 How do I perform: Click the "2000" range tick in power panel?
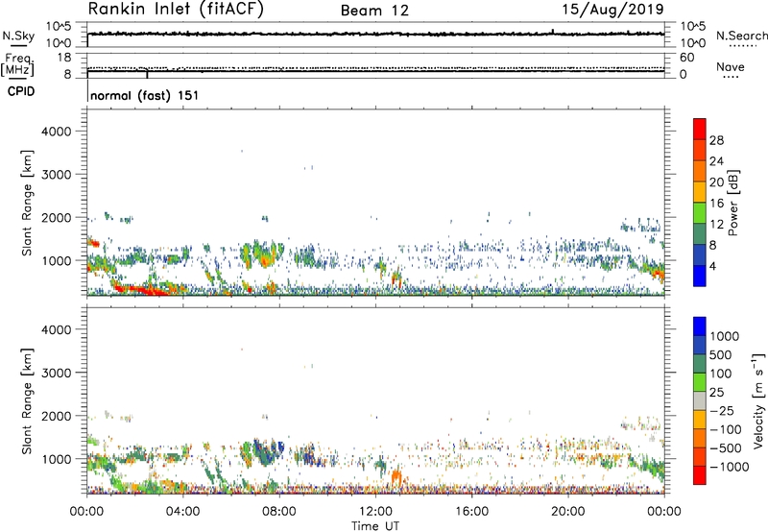pyautogui.click(x=57, y=217)
